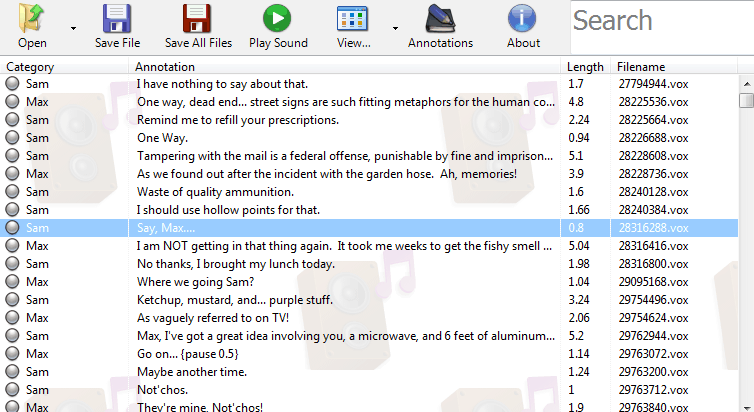Select "As vaguely referred to on TV!"
The height and width of the screenshot is (412, 754).
tap(213, 318)
